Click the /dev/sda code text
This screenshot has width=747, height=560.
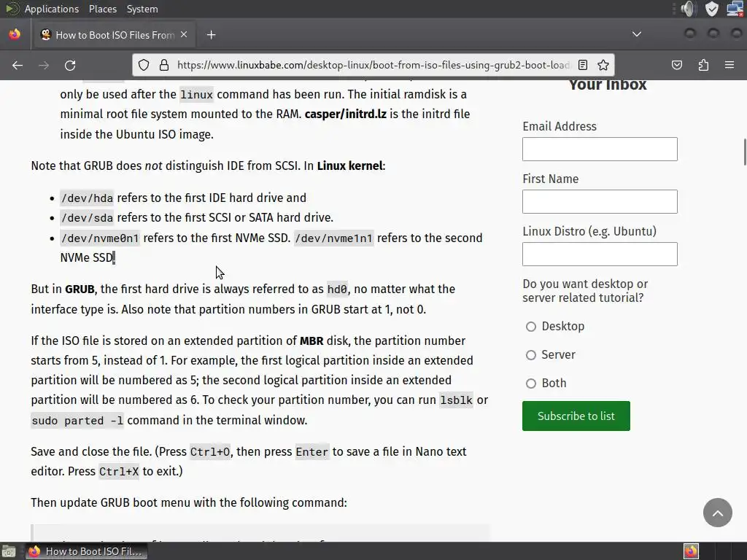tap(87, 217)
